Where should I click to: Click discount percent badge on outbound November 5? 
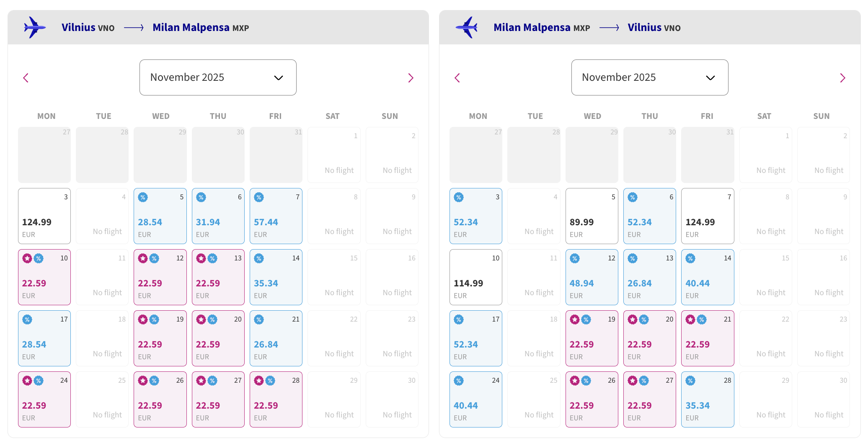(143, 197)
